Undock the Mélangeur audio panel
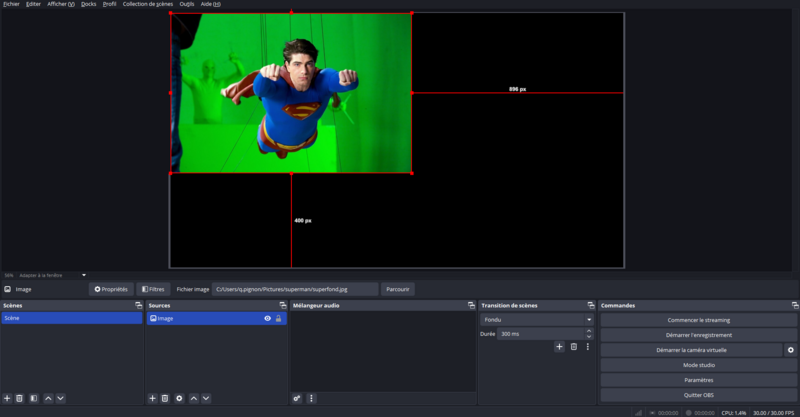800x417 pixels. coord(471,305)
